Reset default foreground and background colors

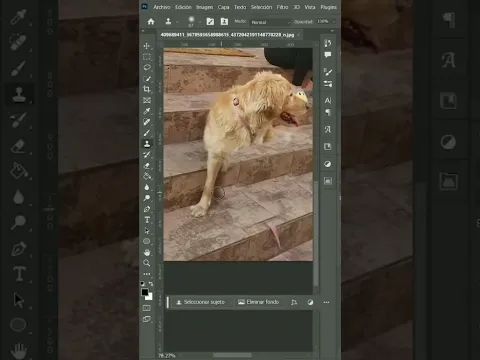(143, 284)
